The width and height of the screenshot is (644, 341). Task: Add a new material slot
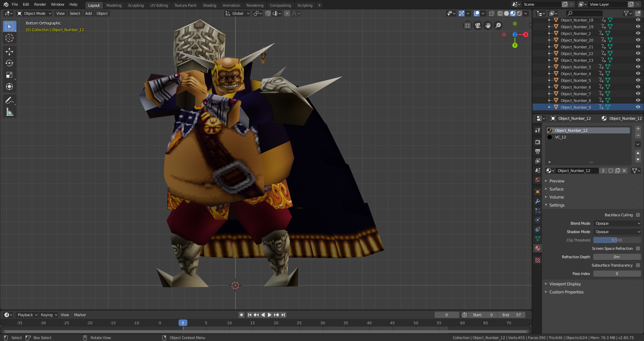[x=638, y=129]
